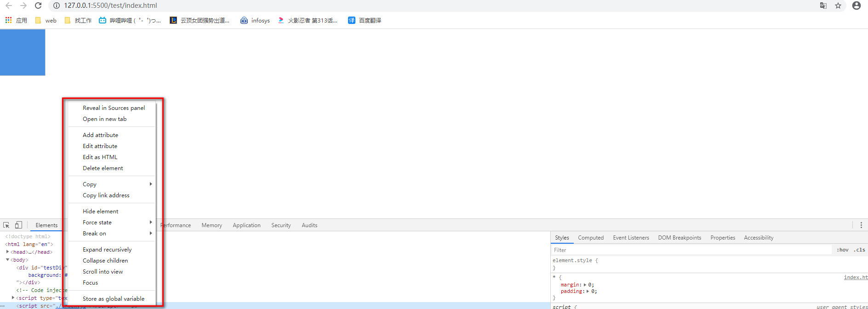This screenshot has height=309, width=868.
Task: Select the Accessibility sidebar tab
Action: coord(759,238)
